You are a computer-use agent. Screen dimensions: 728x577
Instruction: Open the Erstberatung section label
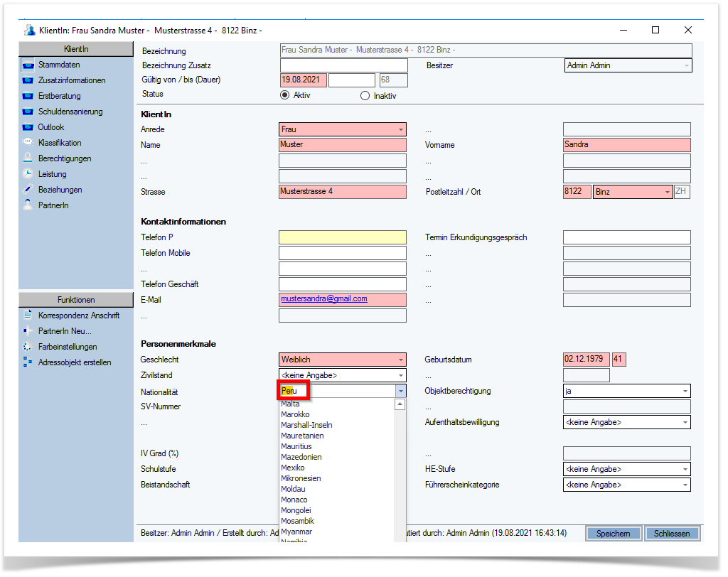[x=60, y=96]
